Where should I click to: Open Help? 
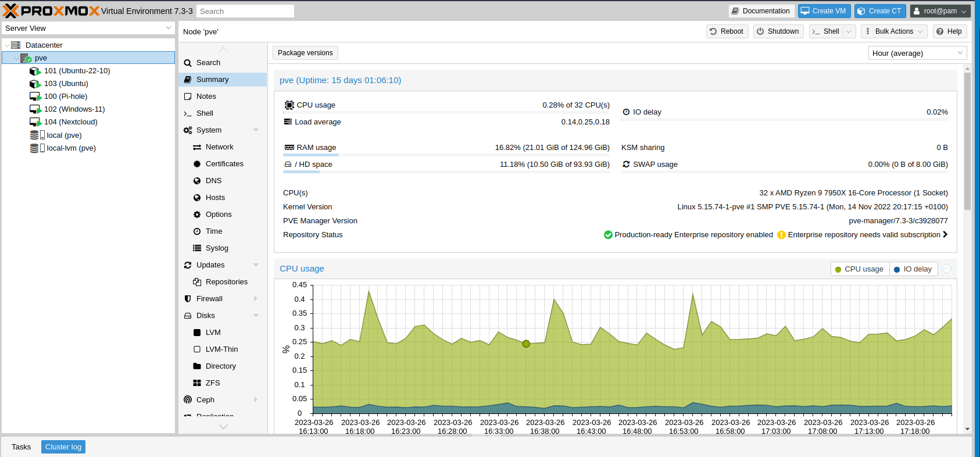[x=949, y=31]
